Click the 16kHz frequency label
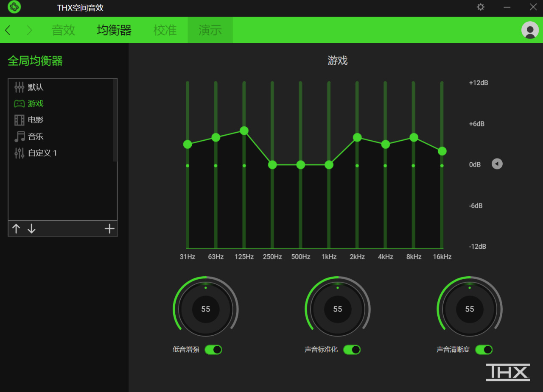This screenshot has height=392, width=543. (x=442, y=257)
